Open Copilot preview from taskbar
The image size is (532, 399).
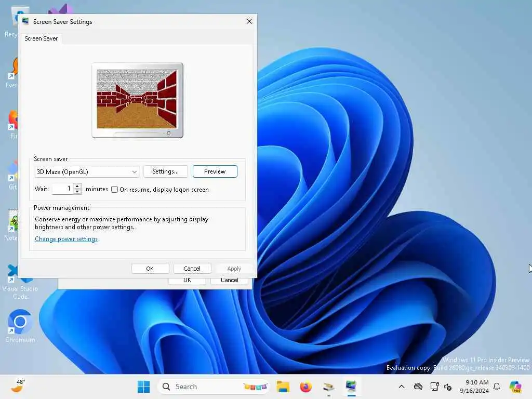[516, 387]
